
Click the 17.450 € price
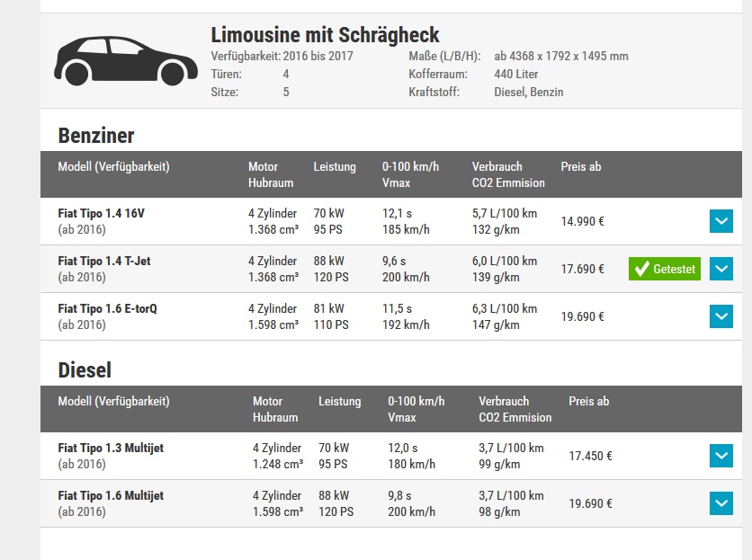coord(591,456)
